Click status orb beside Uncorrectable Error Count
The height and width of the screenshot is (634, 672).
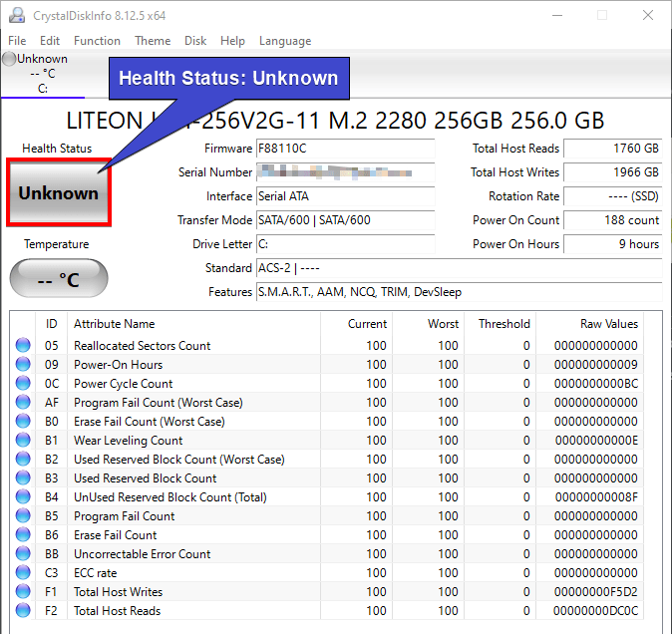point(23,554)
